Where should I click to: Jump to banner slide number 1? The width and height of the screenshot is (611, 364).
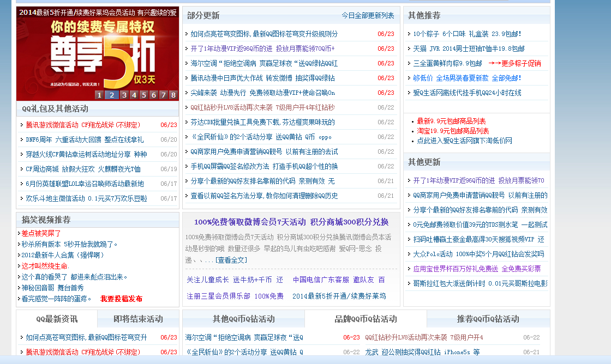pos(99,95)
